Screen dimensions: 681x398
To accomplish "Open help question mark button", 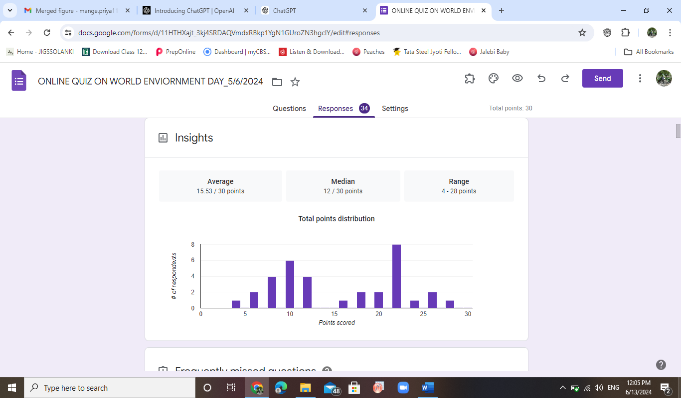I will pos(661,365).
